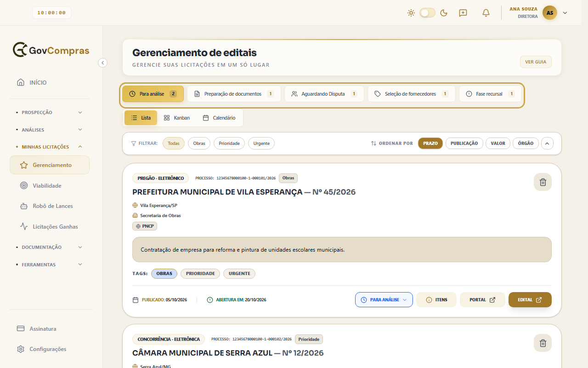The image size is (588, 368).
Task: Open Robô de Lances page
Action: coord(50,206)
